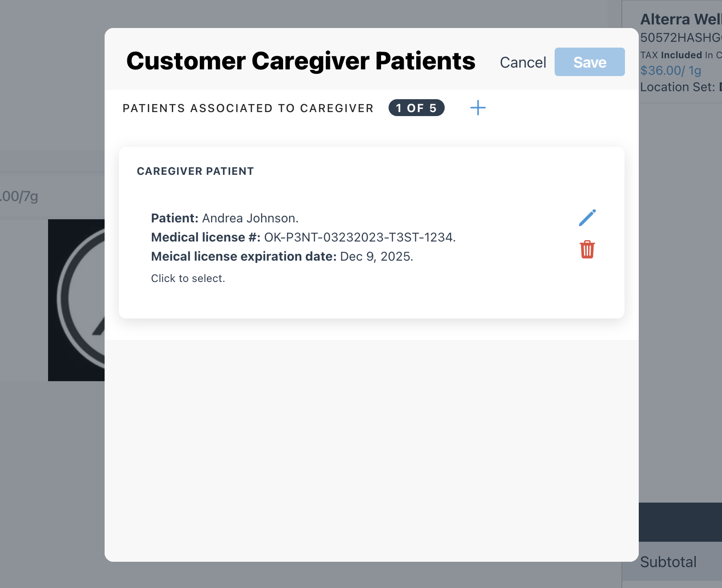Click the Patients Associated to Caregiver label
The width and height of the screenshot is (722, 588).
click(248, 109)
